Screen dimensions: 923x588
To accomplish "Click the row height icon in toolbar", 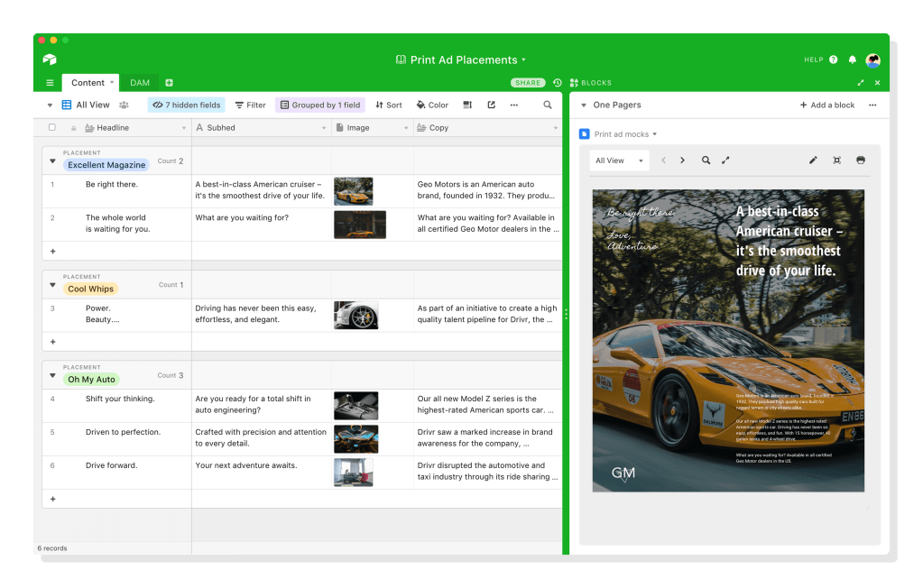I will coord(467,106).
